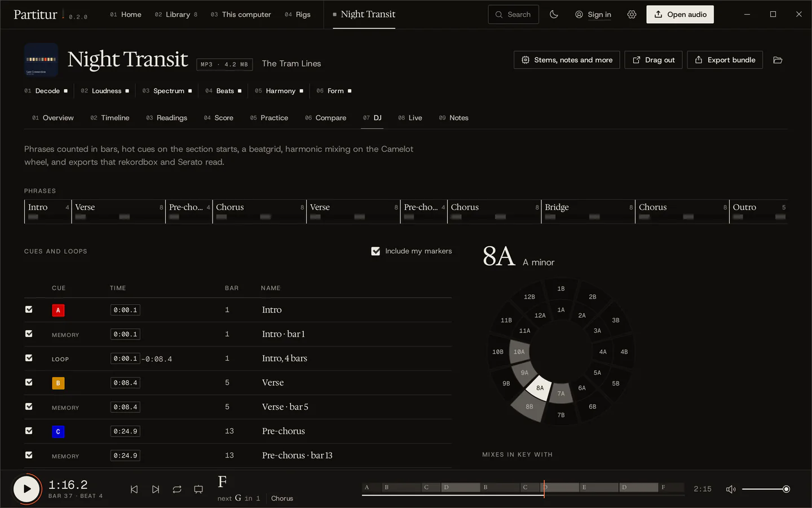Select the Bridge phrase block
Viewport: 812px width, 508px height.
click(x=588, y=212)
